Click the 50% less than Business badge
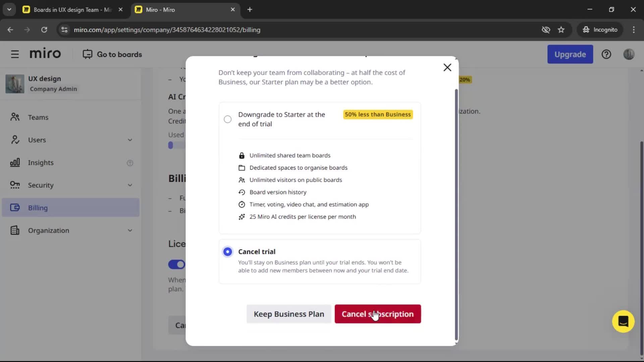This screenshot has height=362, width=644. point(378,114)
